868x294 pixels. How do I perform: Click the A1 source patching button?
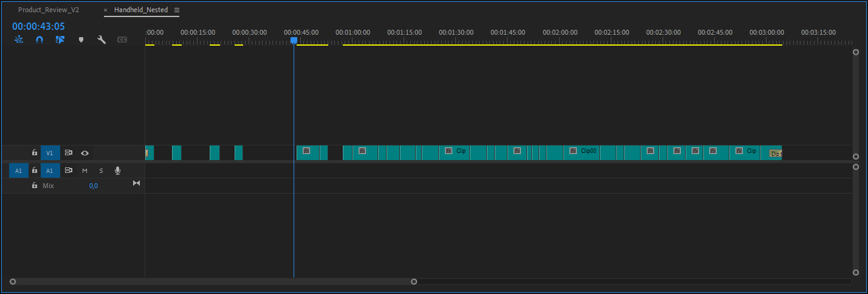tap(18, 171)
